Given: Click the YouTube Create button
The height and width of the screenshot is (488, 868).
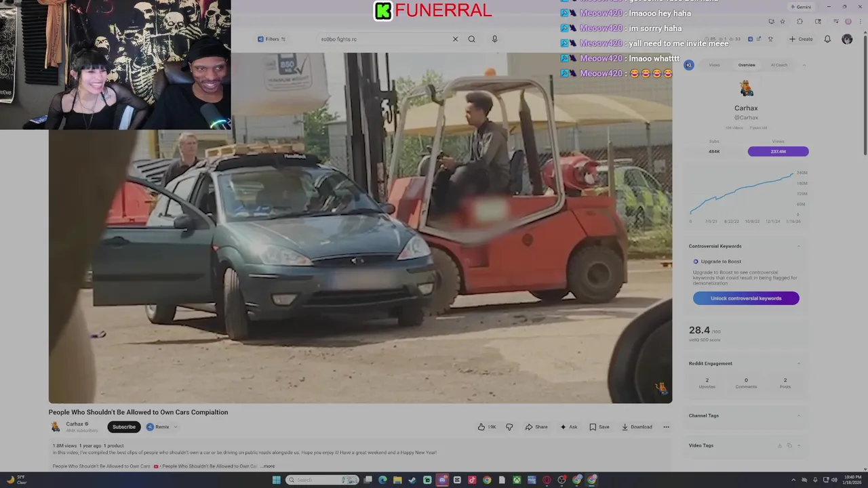Looking at the screenshot, I should click(x=801, y=39).
